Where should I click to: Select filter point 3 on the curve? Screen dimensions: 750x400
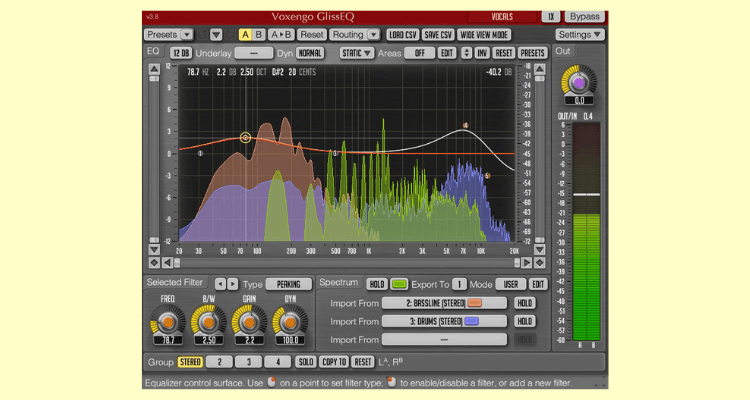click(x=335, y=153)
